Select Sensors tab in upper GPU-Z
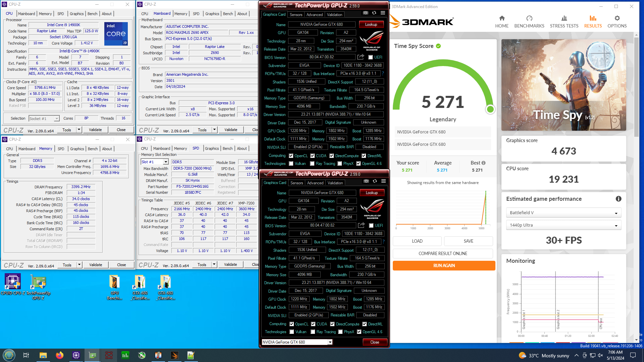 coord(296,15)
